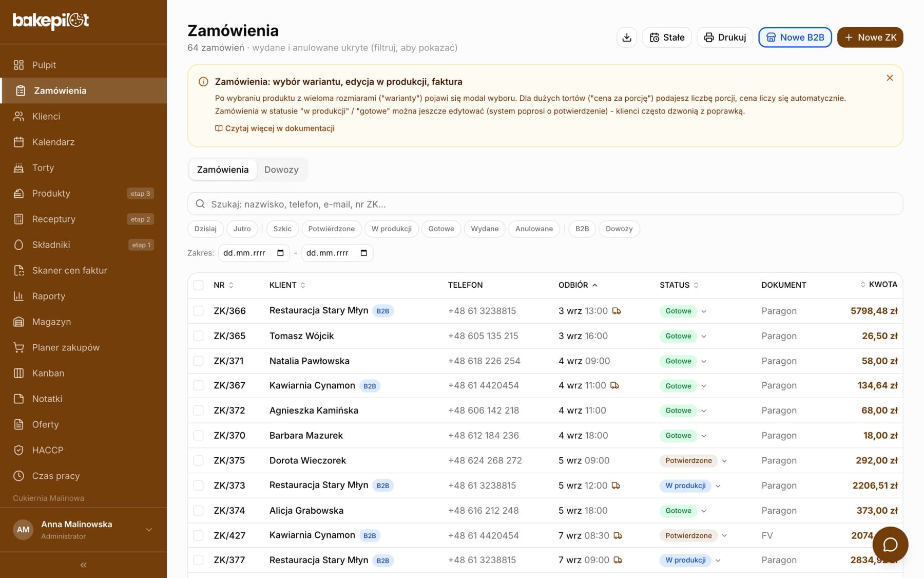Collapse sidebar with double chevron icon
924x578 pixels.
coord(83,565)
